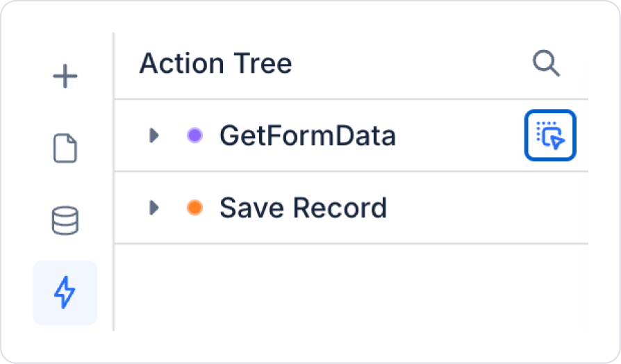
Task: Expand the GetFormData tree node
Action: click(x=154, y=135)
